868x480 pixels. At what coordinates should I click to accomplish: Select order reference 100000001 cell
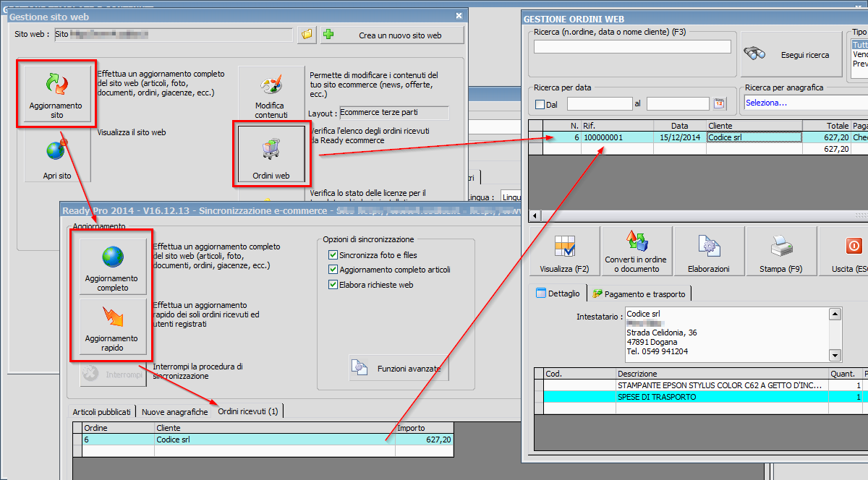(618, 137)
